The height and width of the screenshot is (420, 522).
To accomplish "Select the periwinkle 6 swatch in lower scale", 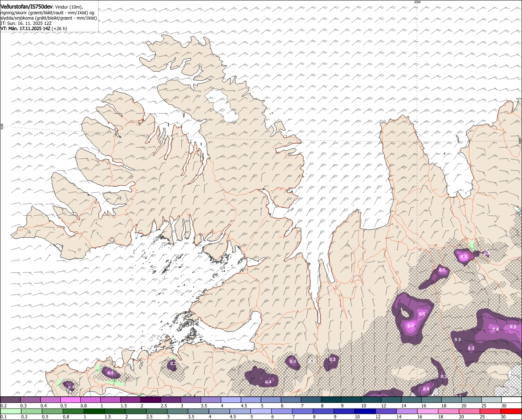I will [x=282, y=411].
